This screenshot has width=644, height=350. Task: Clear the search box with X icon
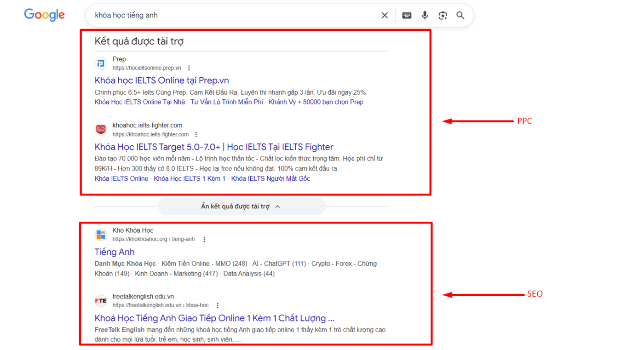385,15
